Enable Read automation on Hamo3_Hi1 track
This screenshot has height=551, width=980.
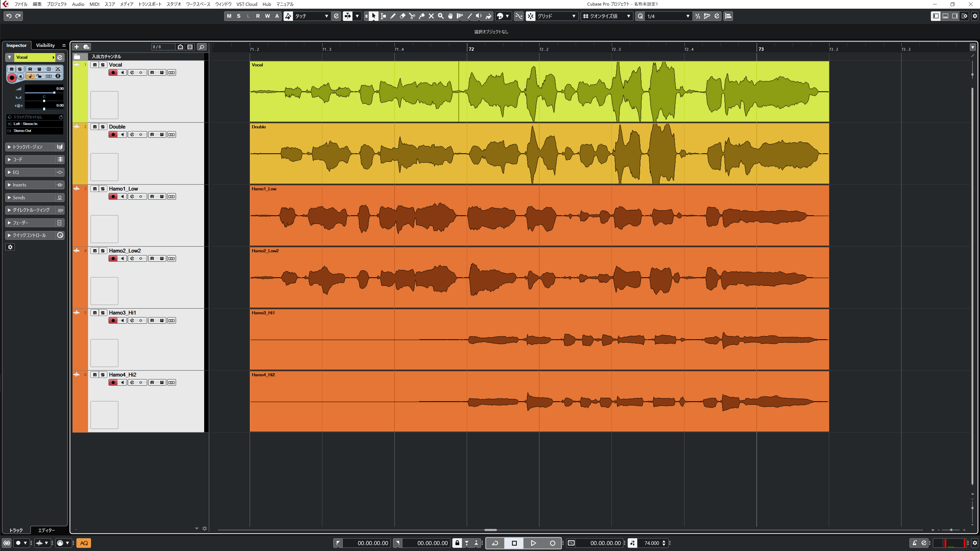(x=152, y=321)
